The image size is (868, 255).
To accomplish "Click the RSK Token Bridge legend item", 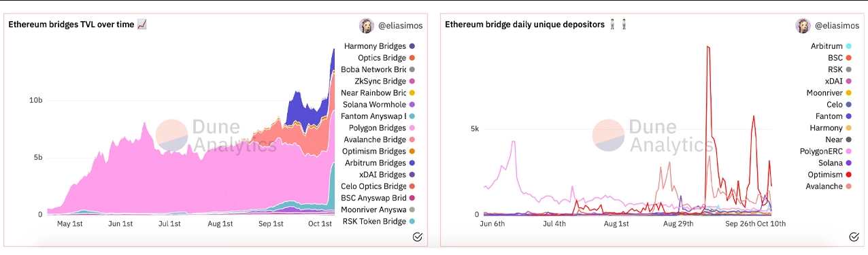I will (380, 221).
